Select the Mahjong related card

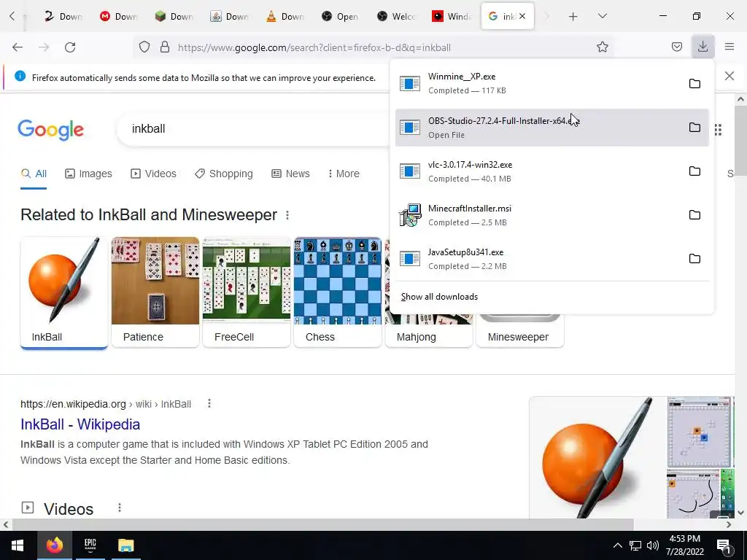(x=429, y=330)
